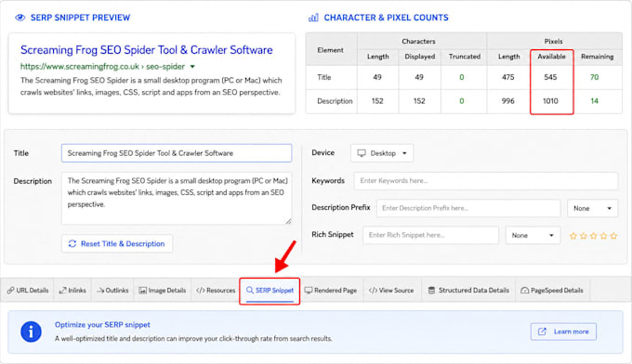Click the Available column header
The image size is (632, 364).
coord(551,57)
